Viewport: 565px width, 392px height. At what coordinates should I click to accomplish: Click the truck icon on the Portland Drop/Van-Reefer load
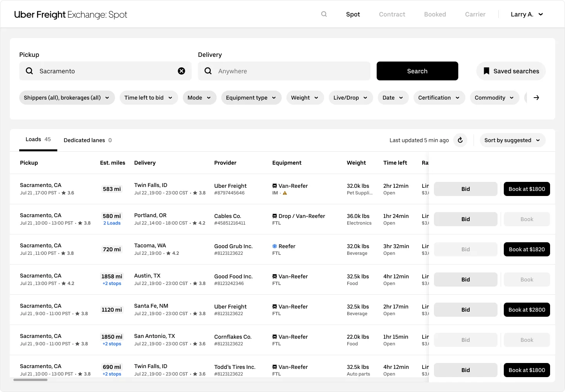(274, 216)
